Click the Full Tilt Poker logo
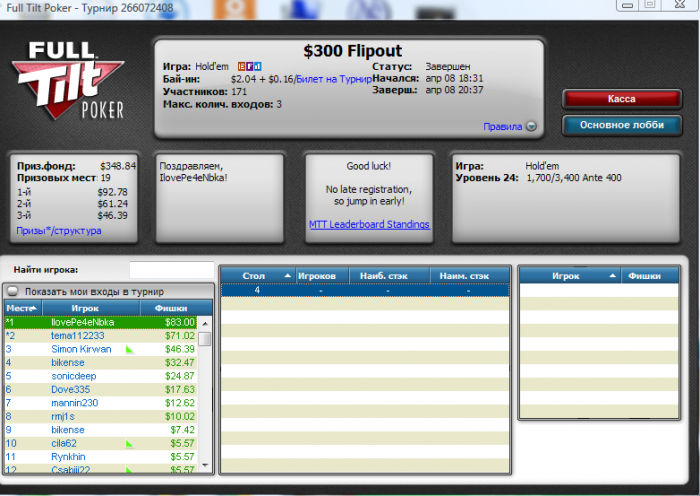700x496 pixels. (x=68, y=80)
